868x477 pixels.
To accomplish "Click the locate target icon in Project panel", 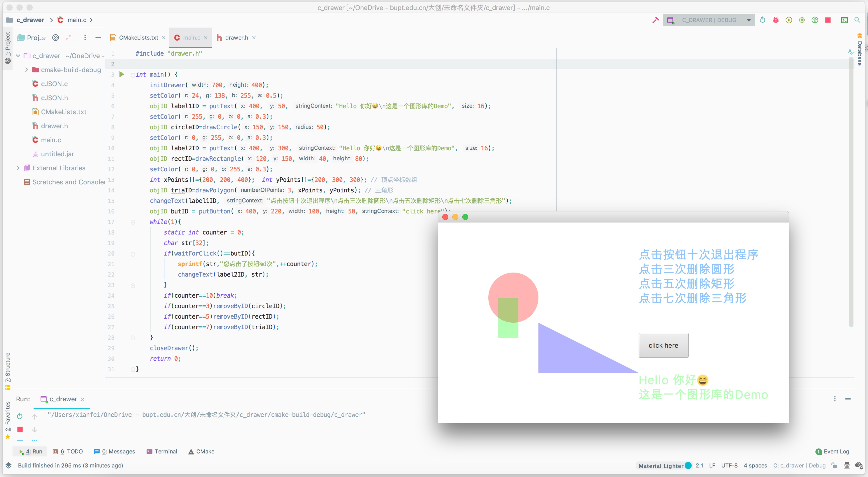I will pos(56,38).
